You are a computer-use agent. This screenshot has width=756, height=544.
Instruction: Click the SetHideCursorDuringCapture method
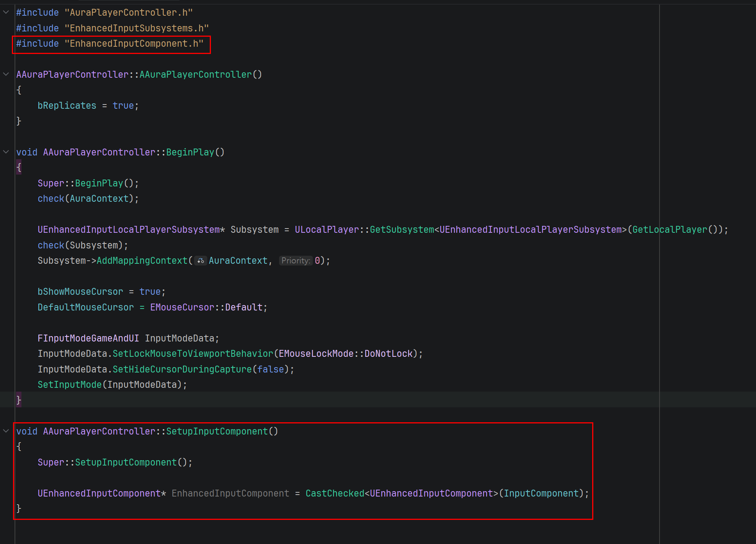pos(182,369)
